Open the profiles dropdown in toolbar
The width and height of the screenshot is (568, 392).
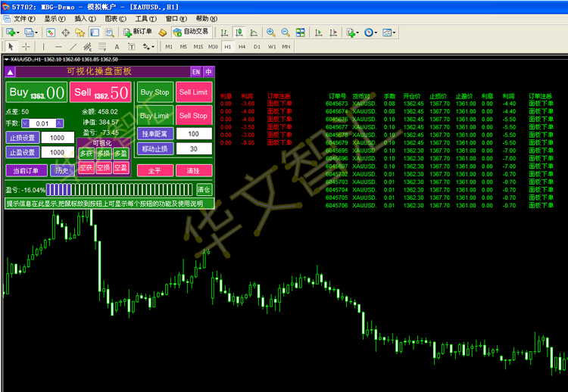click(31, 33)
